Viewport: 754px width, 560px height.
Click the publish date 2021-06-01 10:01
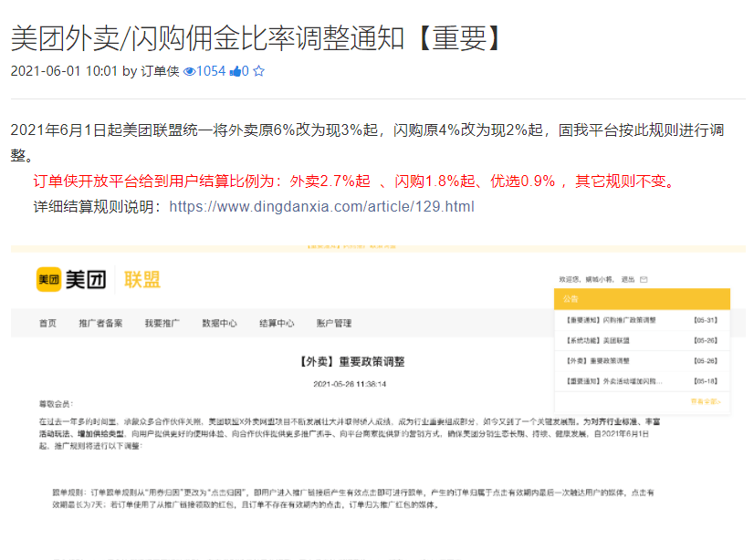coord(64,71)
